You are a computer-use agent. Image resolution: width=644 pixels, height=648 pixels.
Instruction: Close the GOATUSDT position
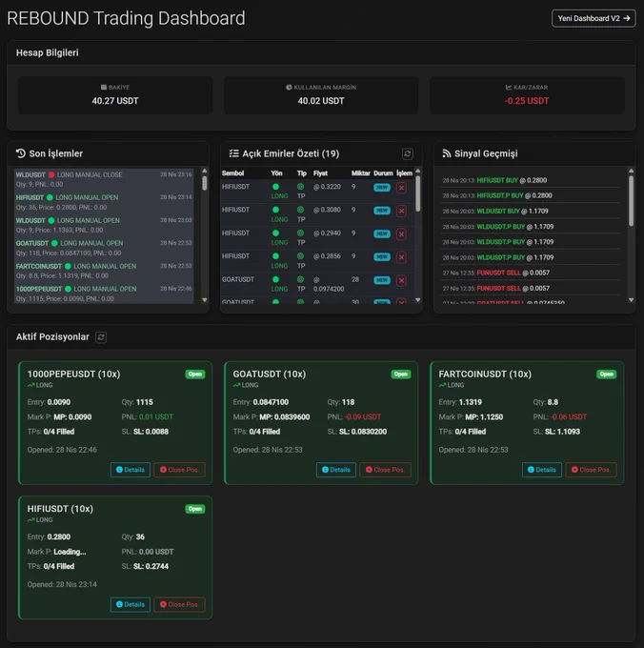pyautogui.click(x=385, y=470)
